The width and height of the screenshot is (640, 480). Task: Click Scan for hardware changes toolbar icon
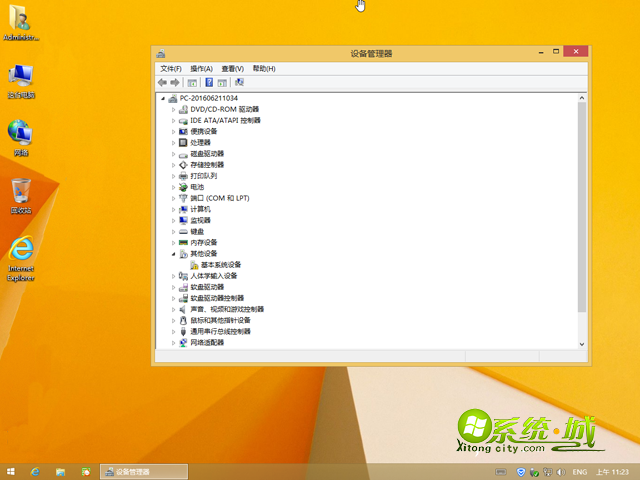point(239,82)
